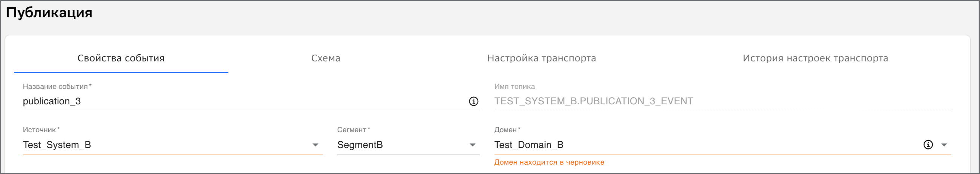Click the Имя топика field label
This screenshot has height=174, width=980.
(x=514, y=87)
